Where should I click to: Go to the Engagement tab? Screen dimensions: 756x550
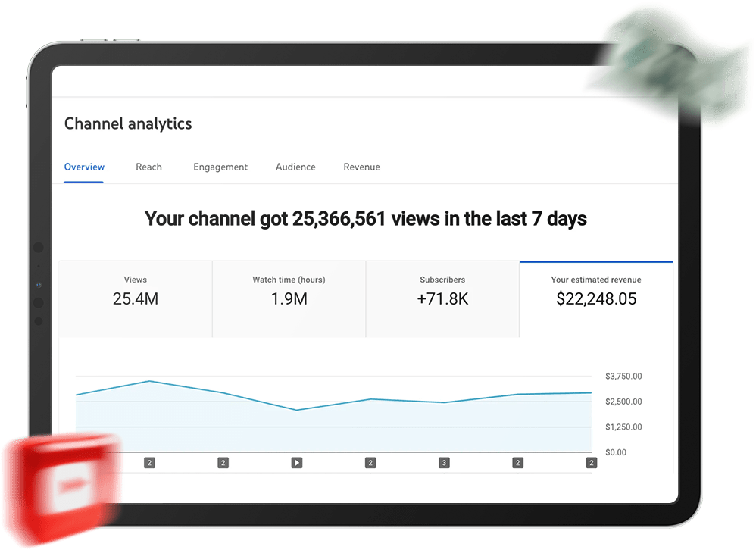[x=220, y=167]
